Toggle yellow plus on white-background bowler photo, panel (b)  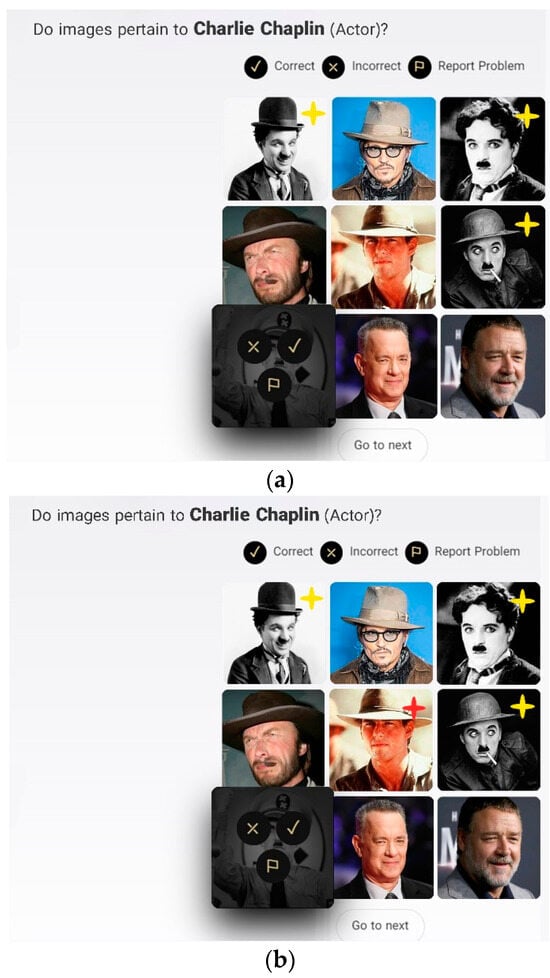pyautogui.click(x=311, y=598)
